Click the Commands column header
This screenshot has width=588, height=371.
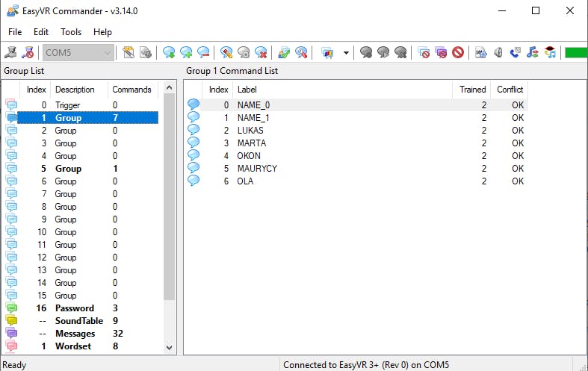pyautogui.click(x=131, y=90)
